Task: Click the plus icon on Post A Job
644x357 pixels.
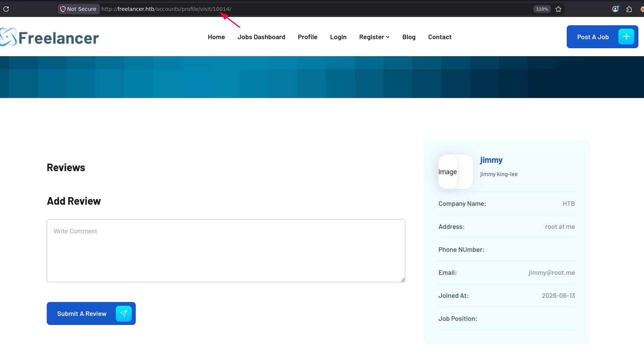Action: pos(626,37)
